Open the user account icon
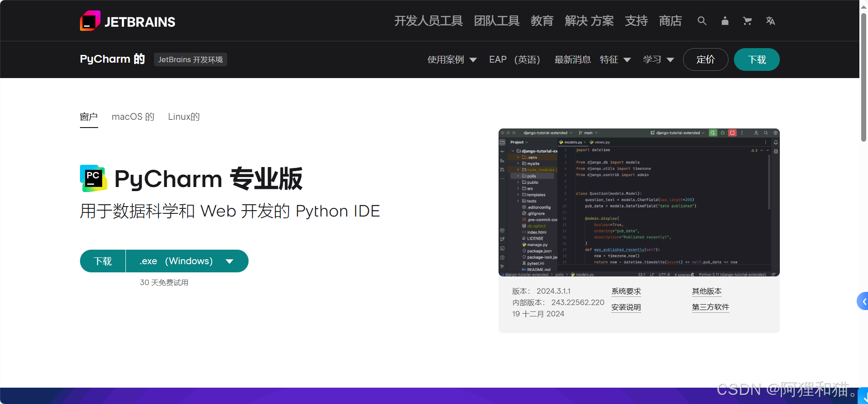The image size is (868, 404). [x=725, y=21]
